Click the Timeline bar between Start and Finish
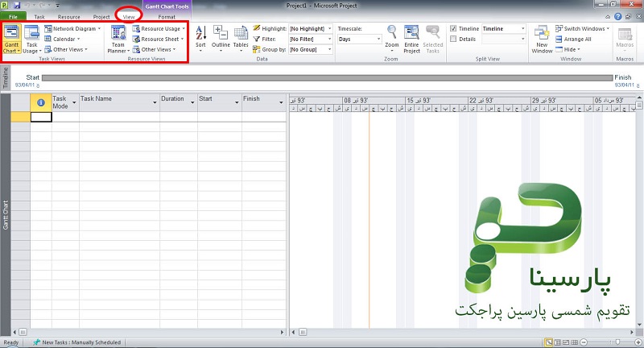Image resolution: width=644 pixels, height=348 pixels. (x=327, y=77)
